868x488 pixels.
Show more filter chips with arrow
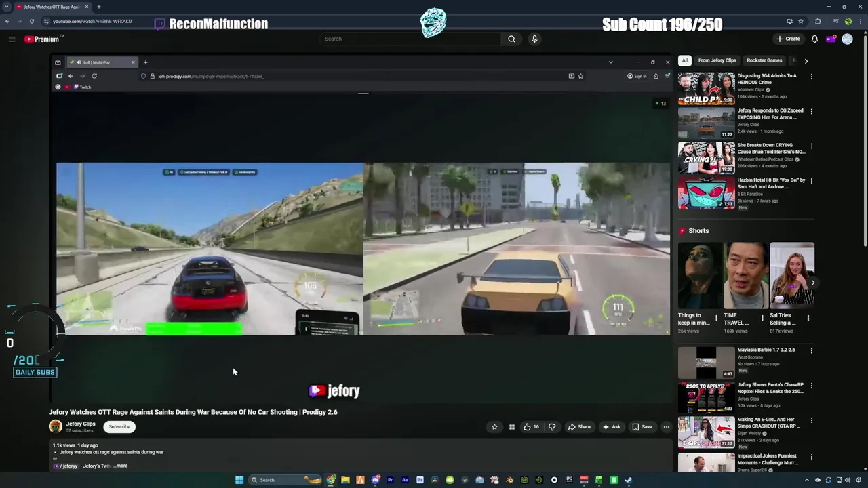pos(806,60)
